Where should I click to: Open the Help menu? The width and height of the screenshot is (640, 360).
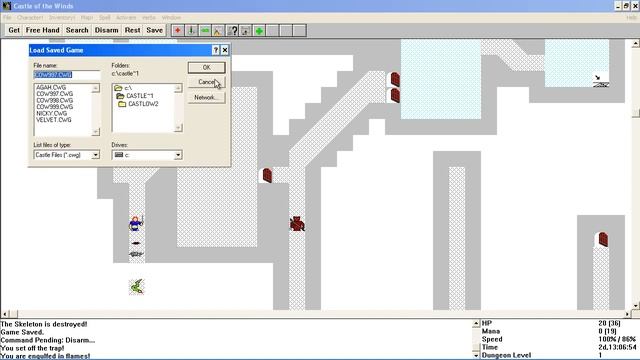[631, 18]
